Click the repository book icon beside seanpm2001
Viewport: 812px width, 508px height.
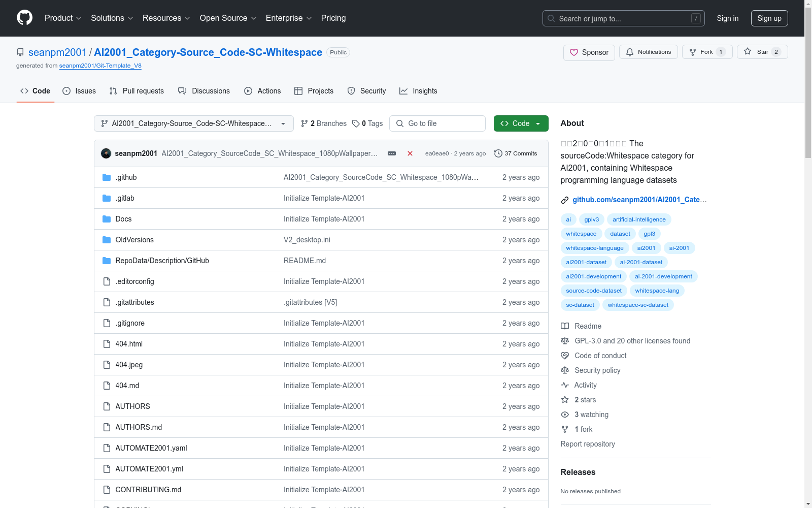click(x=20, y=52)
